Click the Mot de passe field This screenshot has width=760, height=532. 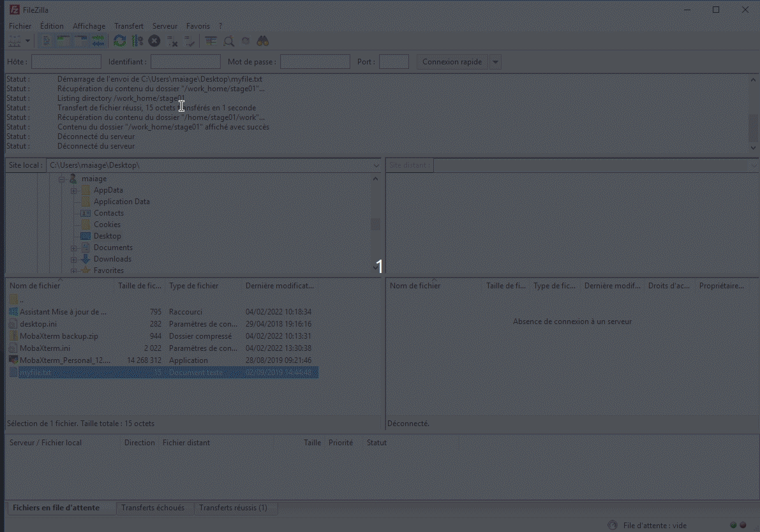pyautogui.click(x=315, y=62)
